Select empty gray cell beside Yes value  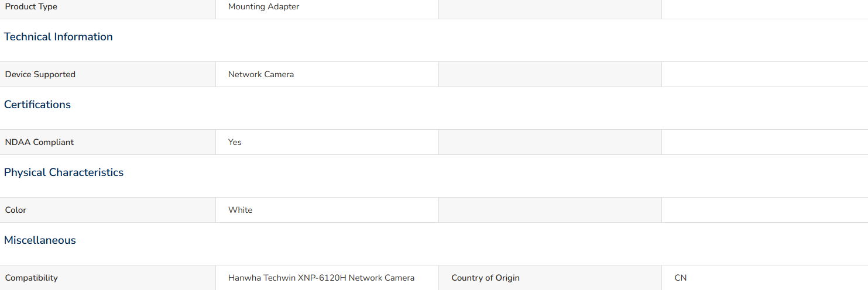pyautogui.click(x=550, y=142)
